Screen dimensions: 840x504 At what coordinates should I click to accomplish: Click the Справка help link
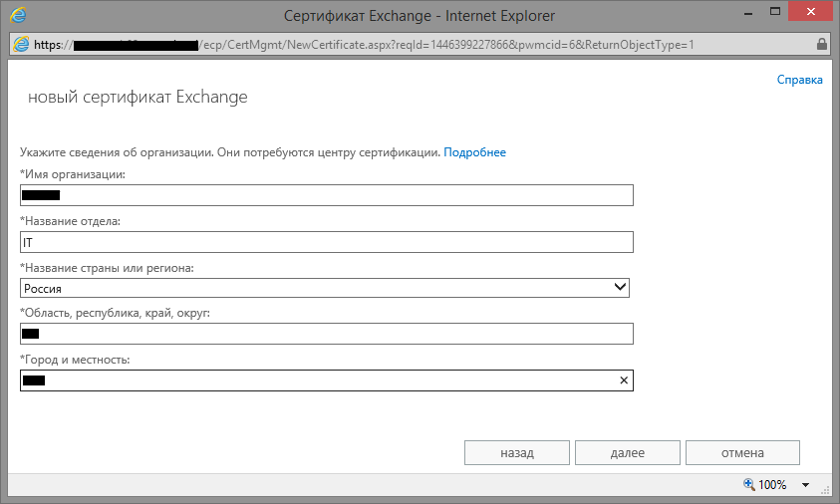coord(799,80)
